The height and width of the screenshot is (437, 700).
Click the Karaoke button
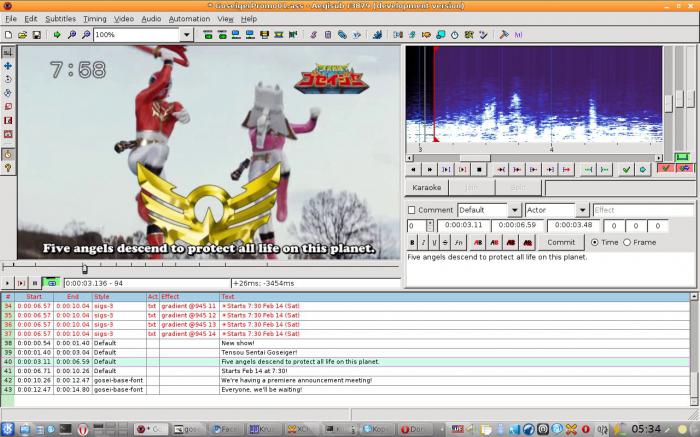[426, 187]
